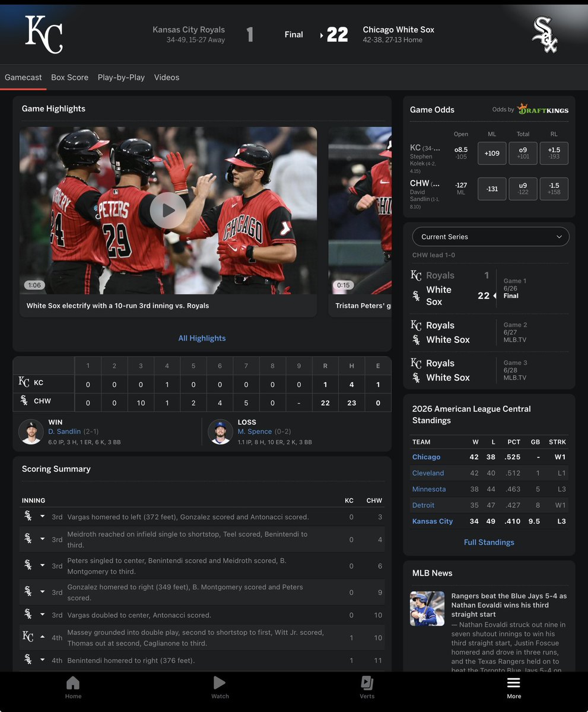Switch to the Play-by-Play tab

point(121,77)
